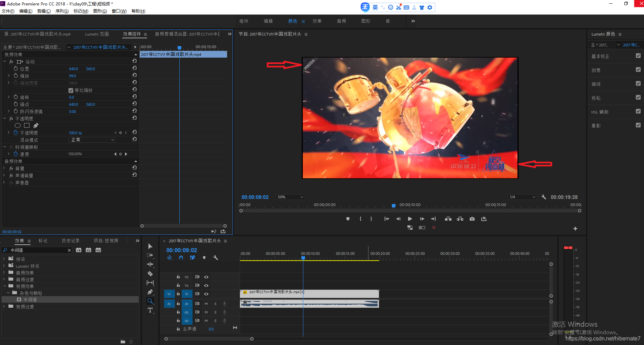The width and height of the screenshot is (644, 345).
Task: Switch to 历史记录 panel tab
Action: pos(71,241)
